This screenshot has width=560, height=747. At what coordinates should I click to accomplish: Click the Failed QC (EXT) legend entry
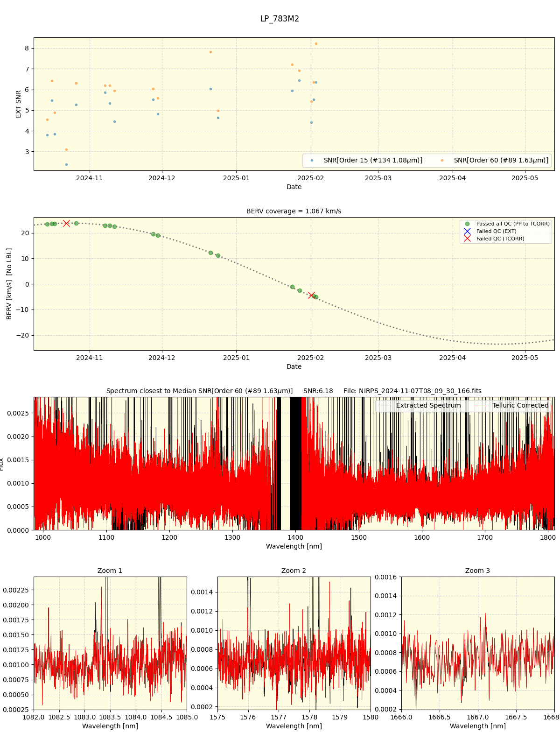coord(490,232)
